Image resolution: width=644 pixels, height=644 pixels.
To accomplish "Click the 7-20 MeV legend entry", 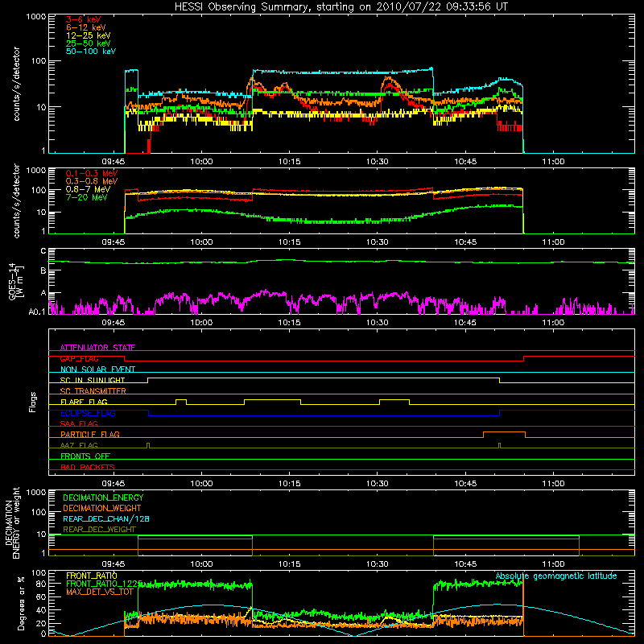I will tap(87, 197).
